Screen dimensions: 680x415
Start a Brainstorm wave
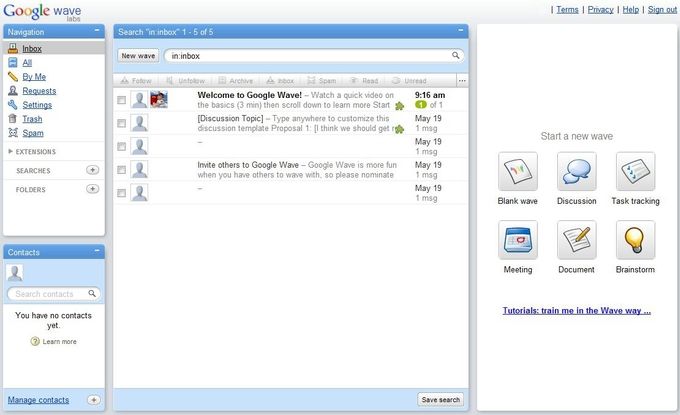pos(635,240)
